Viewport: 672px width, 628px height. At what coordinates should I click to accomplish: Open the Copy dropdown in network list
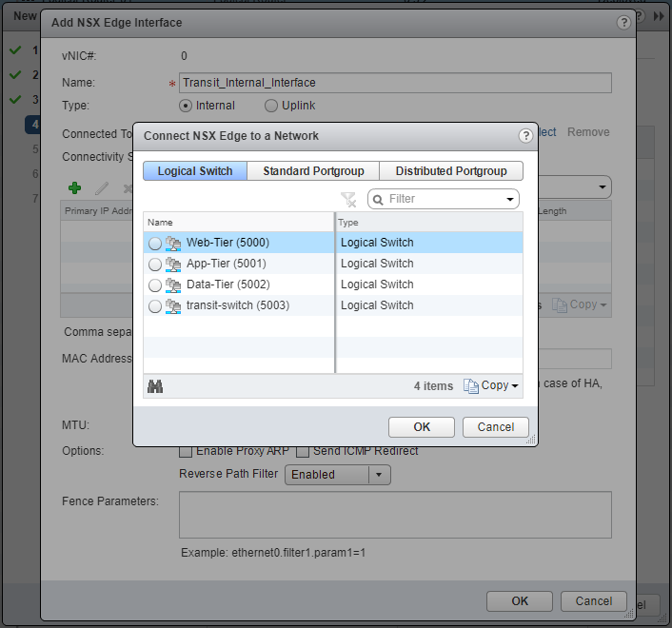(491, 385)
